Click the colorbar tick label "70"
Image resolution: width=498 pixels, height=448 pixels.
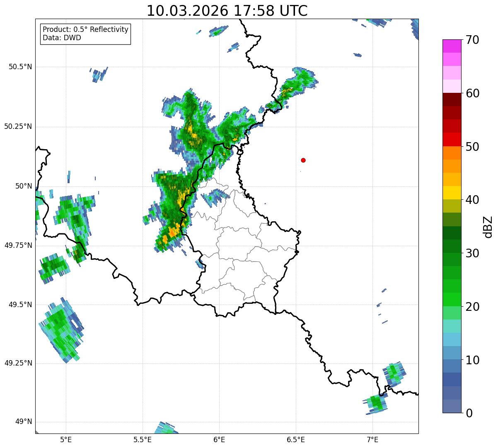[472, 40]
